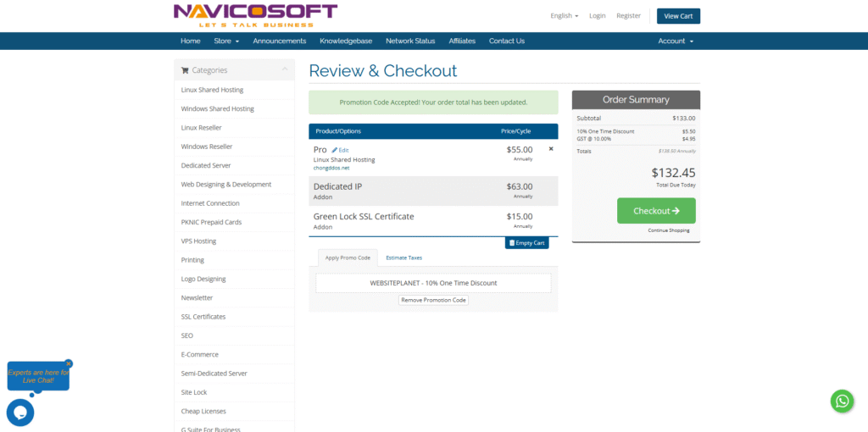Open the Account dropdown menu
This screenshot has height=432, width=868.
pos(676,41)
